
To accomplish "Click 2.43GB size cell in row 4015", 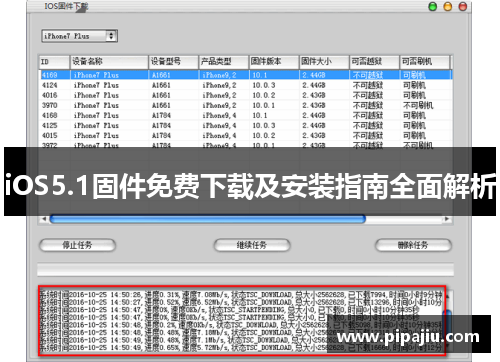I will pos(314,135).
